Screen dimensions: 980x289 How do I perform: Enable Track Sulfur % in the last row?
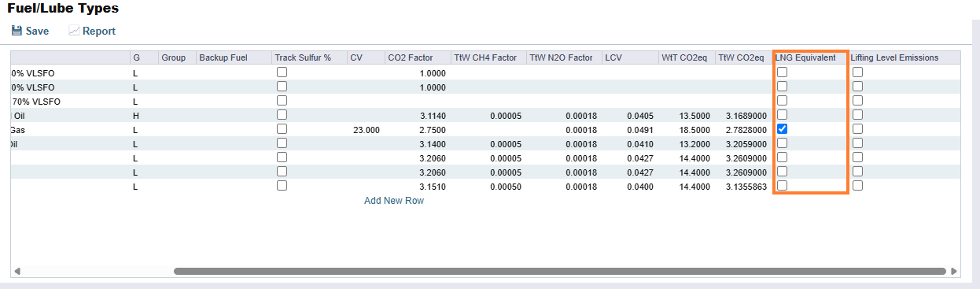(282, 185)
